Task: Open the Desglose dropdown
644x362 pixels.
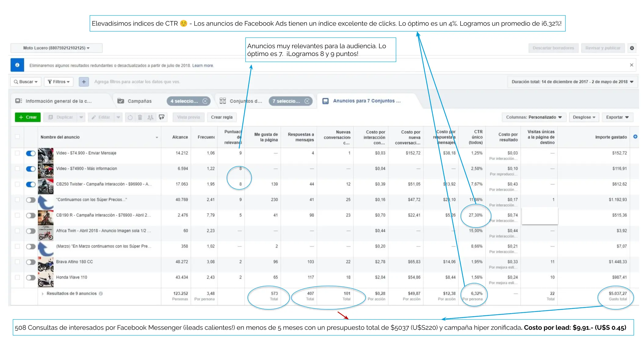Action: click(x=584, y=117)
